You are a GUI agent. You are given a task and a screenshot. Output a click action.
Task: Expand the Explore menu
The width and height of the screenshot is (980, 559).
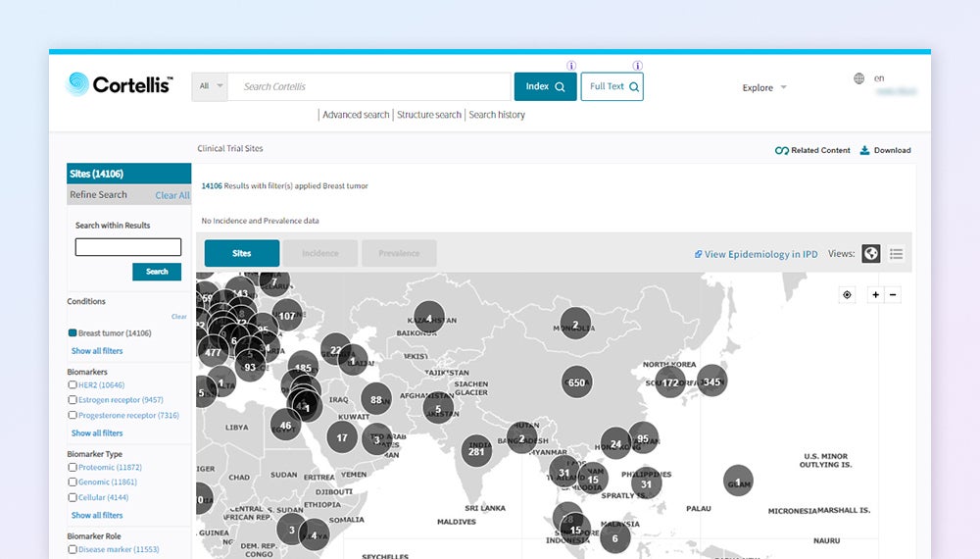[x=763, y=88]
